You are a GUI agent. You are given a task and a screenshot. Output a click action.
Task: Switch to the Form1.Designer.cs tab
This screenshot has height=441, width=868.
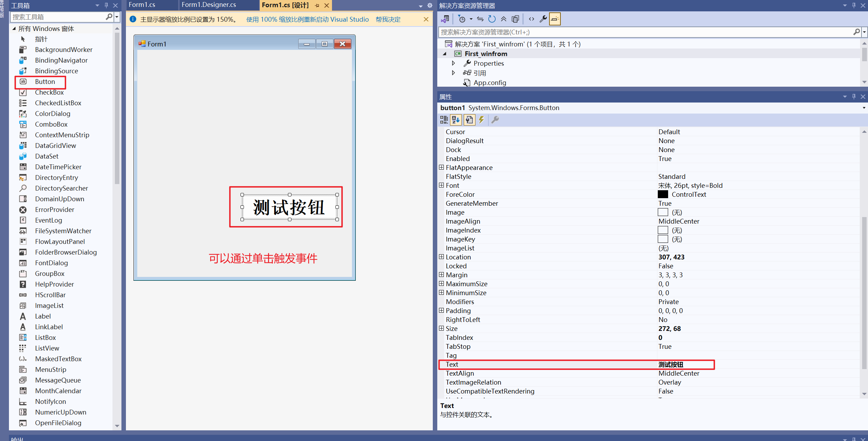point(208,5)
